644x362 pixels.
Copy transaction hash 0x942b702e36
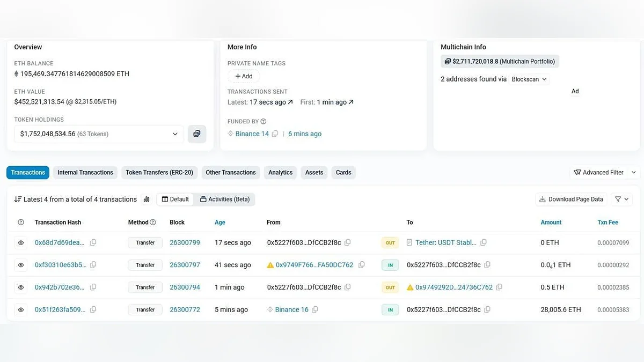click(x=93, y=287)
